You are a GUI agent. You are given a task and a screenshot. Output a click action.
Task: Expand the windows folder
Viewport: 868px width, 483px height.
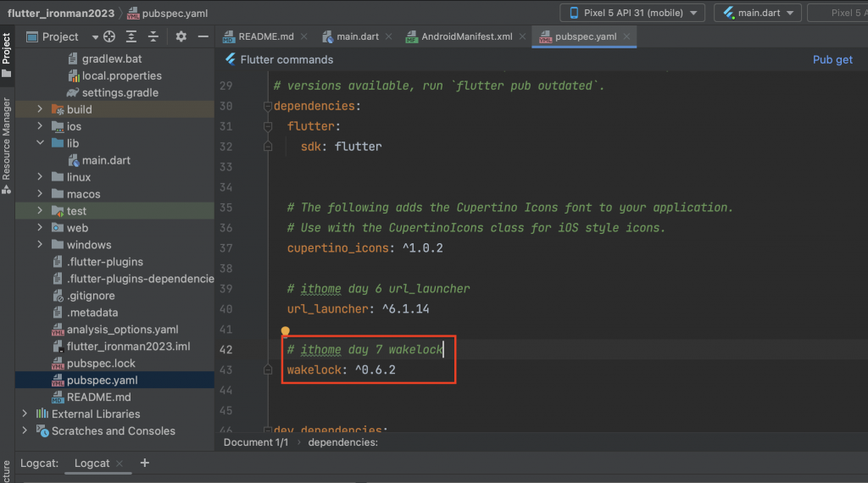point(40,245)
